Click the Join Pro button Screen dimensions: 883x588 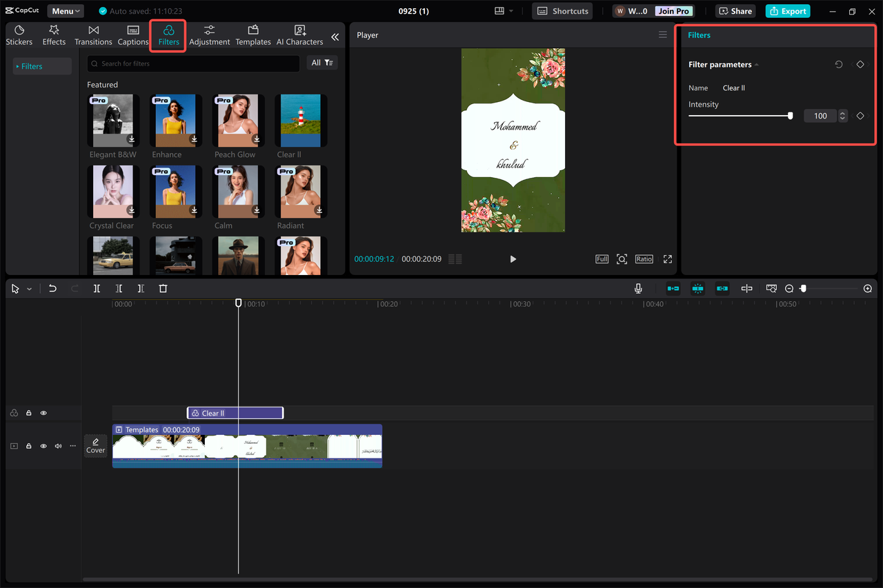673,11
